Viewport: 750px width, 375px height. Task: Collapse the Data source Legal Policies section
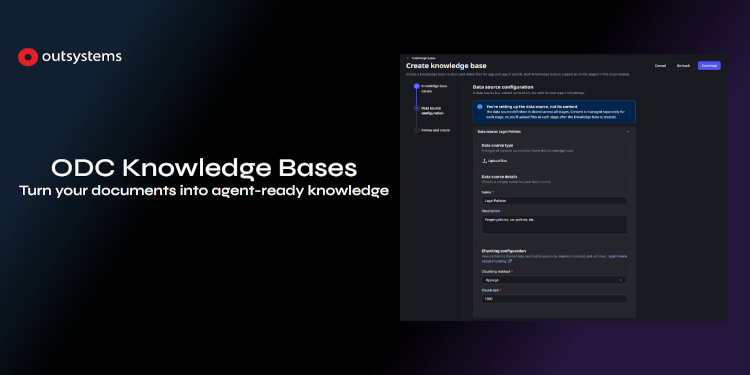click(628, 131)
